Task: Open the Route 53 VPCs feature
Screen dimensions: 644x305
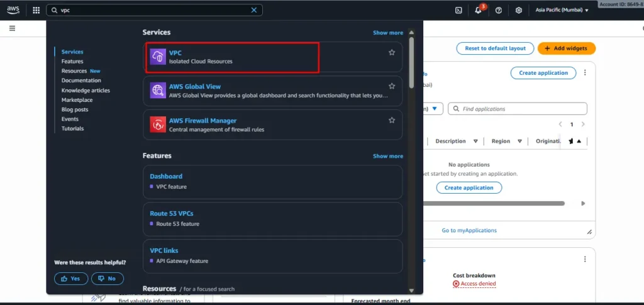Action: [171, 213]
